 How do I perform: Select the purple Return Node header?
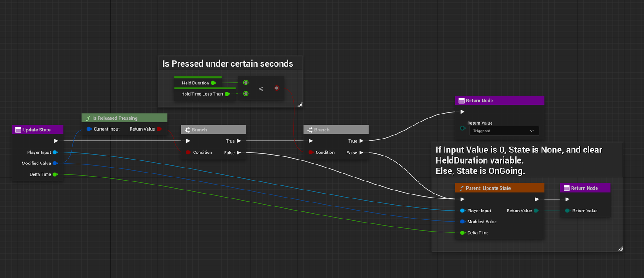tap(500, 100)
